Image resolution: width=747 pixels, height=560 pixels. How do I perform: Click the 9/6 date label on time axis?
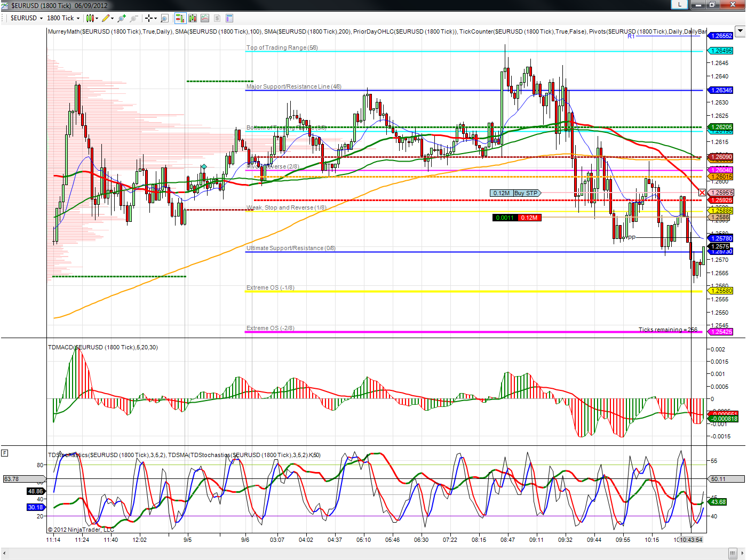245,540
